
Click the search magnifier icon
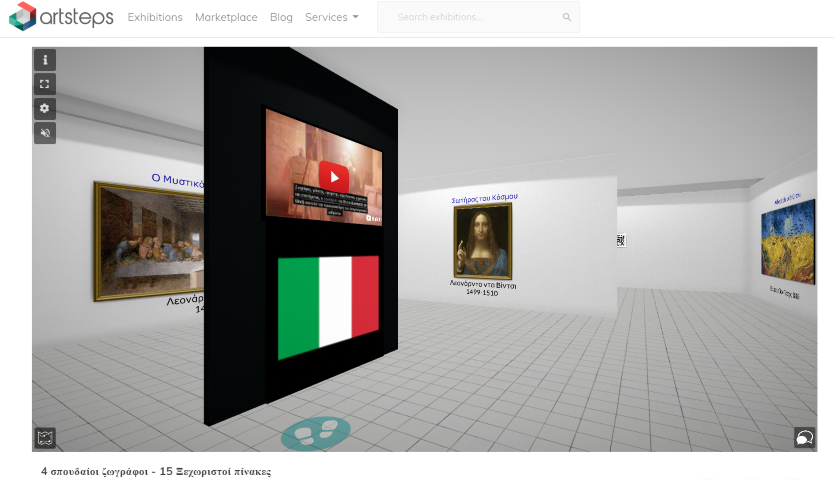click(x=567, y=17)
